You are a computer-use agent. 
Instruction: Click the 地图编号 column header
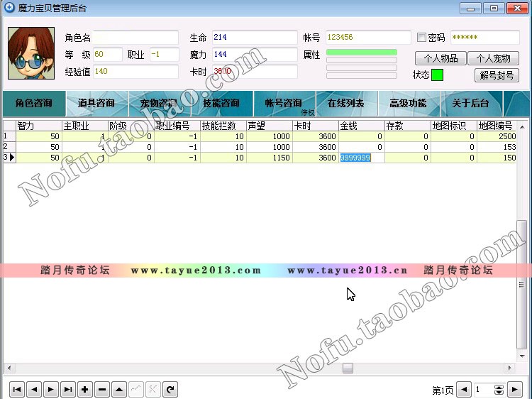(497, 126)
